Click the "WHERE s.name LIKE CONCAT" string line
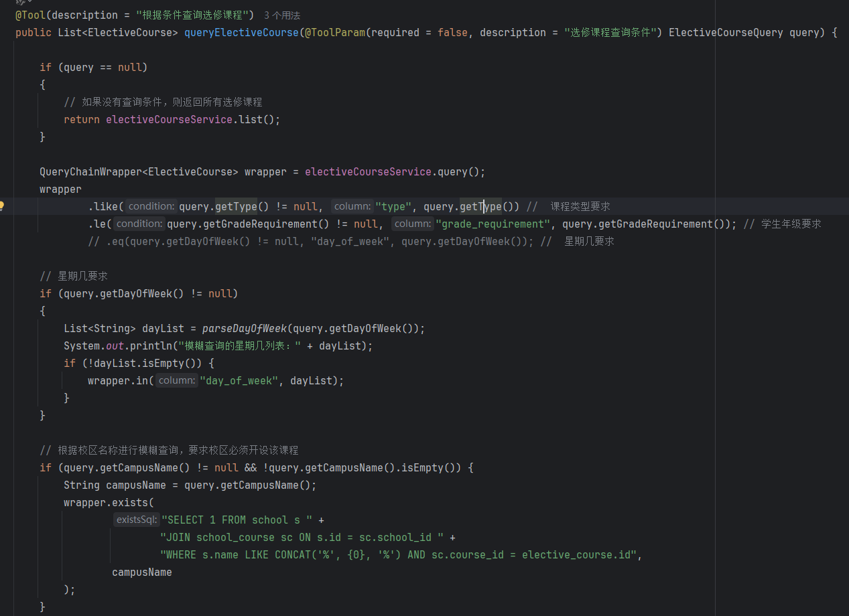Image resolution: width=849 pixels, height=616 pixels. [x=399, y=554]
